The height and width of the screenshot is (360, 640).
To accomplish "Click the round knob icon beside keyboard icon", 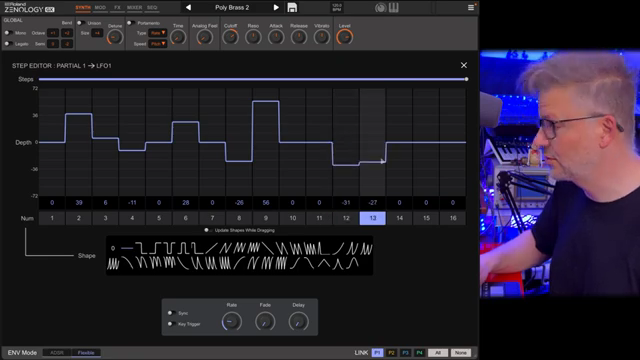I will pos(380,8).
